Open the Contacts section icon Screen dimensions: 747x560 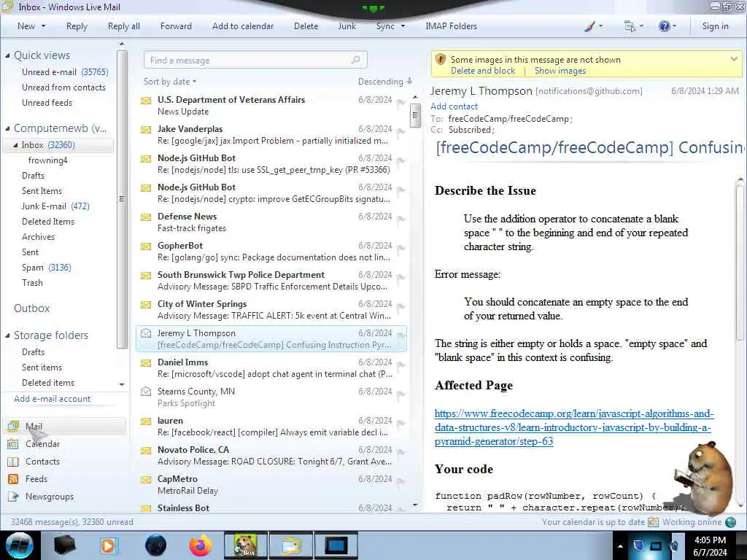[13, 462]
